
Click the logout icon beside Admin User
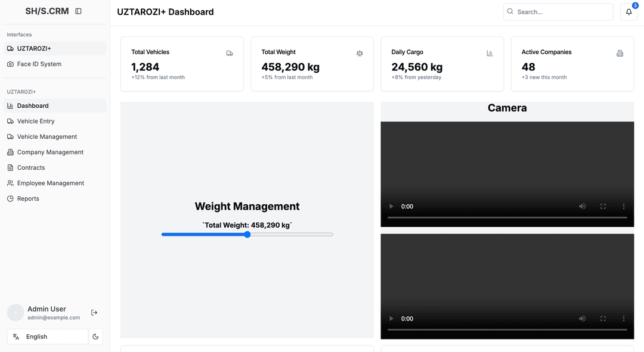94,313
